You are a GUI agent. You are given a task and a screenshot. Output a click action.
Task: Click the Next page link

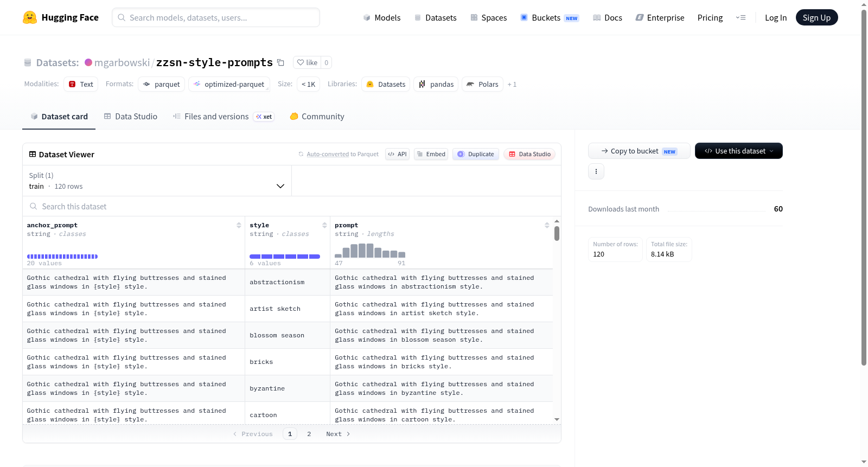coord(338,434)
